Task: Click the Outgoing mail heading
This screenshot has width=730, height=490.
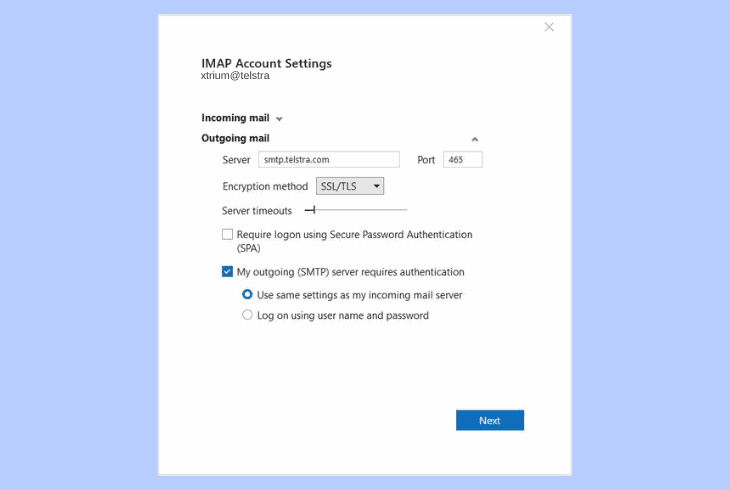Action: [x=235, y=138]
